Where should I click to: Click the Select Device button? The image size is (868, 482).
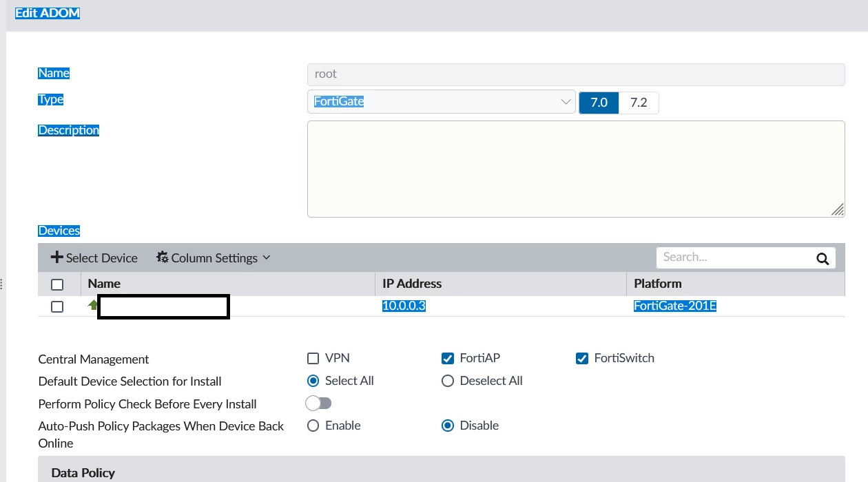tap(94, 258)
